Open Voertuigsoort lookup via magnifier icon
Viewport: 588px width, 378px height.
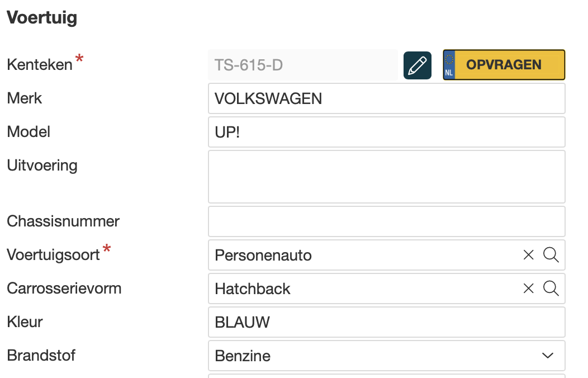pos(551,255)
